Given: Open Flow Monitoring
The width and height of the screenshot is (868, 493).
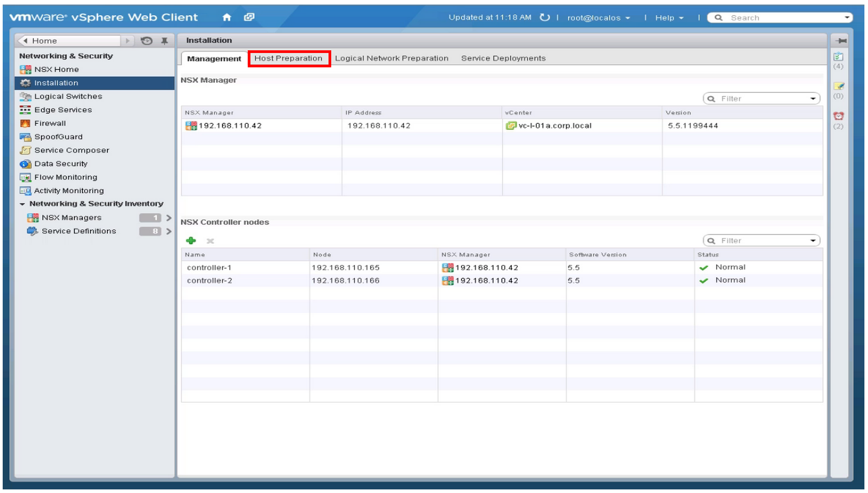Looking at the screenshot, I should pos(66,177).
